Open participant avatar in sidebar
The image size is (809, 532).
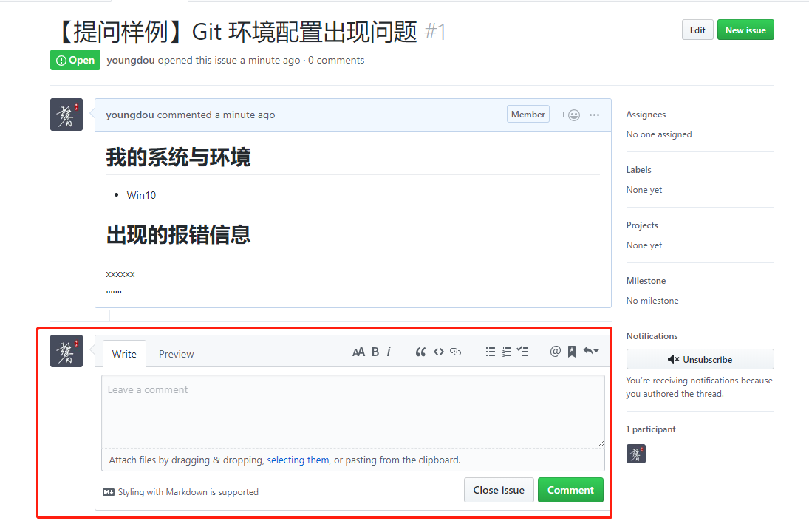point(636,454)
